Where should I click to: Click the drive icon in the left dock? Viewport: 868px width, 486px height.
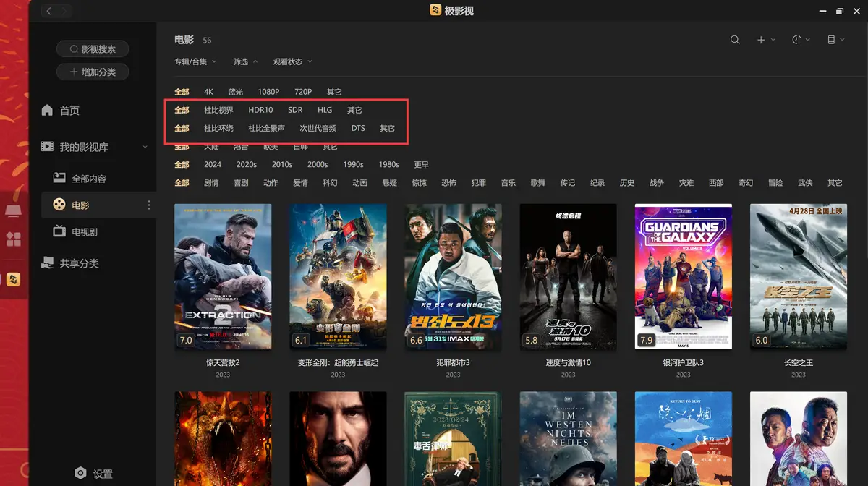pos(13,211)
